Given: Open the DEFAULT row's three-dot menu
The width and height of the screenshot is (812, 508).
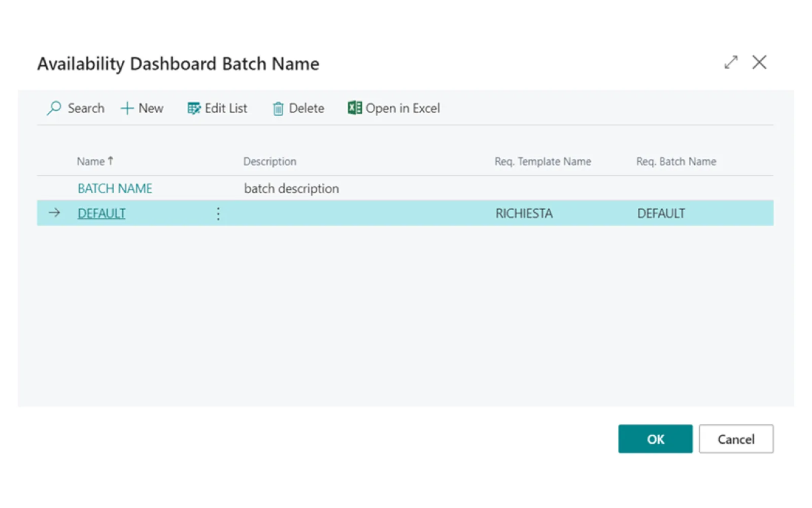Looking at the screenshot, I should pyautogui.click(x=218, y=213).
